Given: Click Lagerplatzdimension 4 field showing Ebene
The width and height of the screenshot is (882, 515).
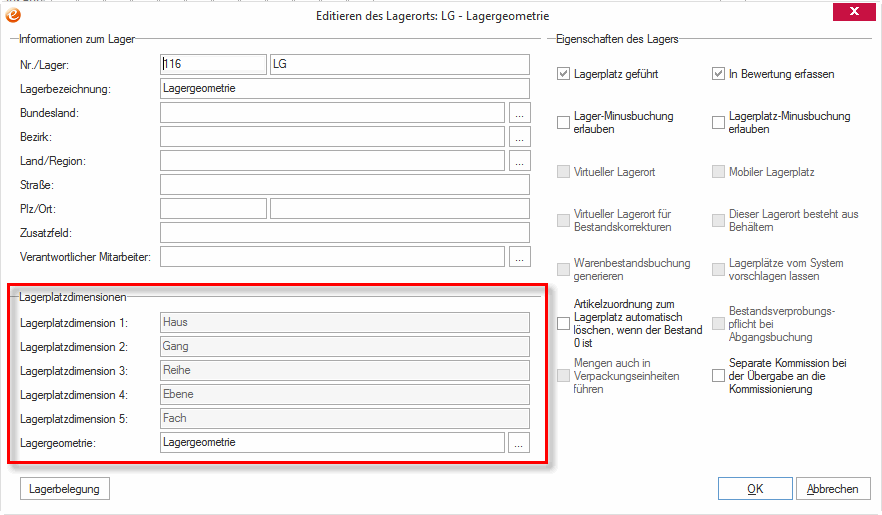Looking at the screenshot, I should click(345, 395).
